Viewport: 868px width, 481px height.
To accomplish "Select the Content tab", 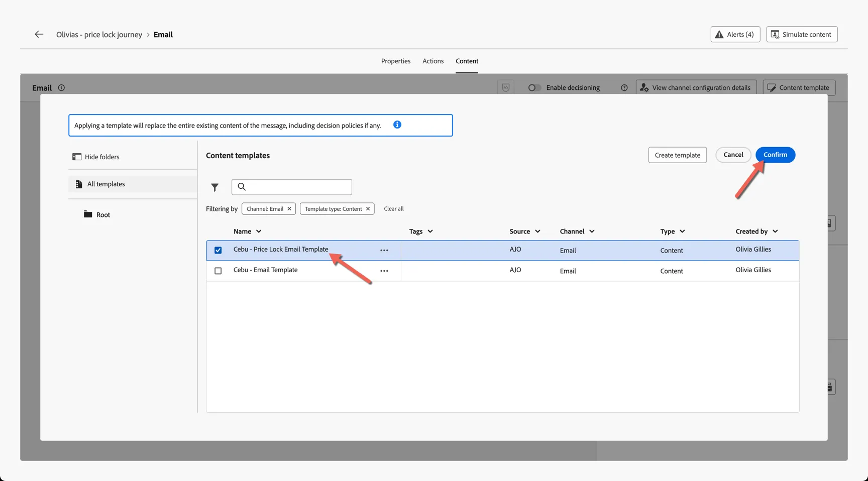I will tap(467, 61).
